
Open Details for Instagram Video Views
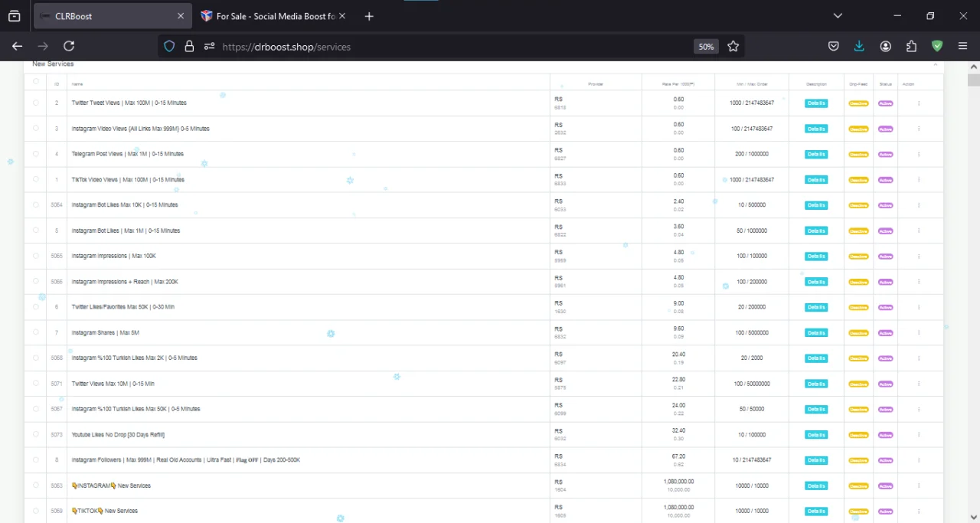coord(816,129)
